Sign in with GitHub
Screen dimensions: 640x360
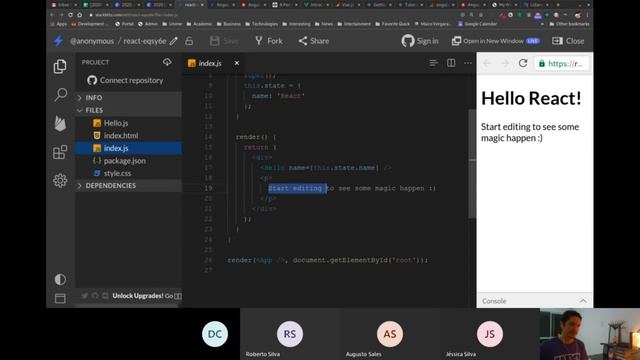pyautogui.click(x=420, y=41)
